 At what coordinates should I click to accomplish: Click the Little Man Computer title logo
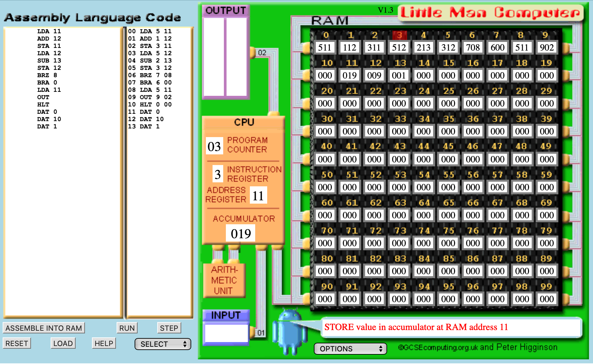(x=490, y=13)
